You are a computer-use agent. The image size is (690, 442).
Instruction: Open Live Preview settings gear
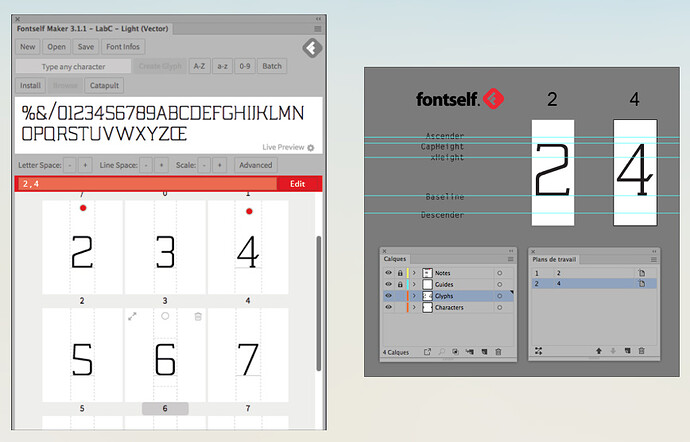coord(311,147)
